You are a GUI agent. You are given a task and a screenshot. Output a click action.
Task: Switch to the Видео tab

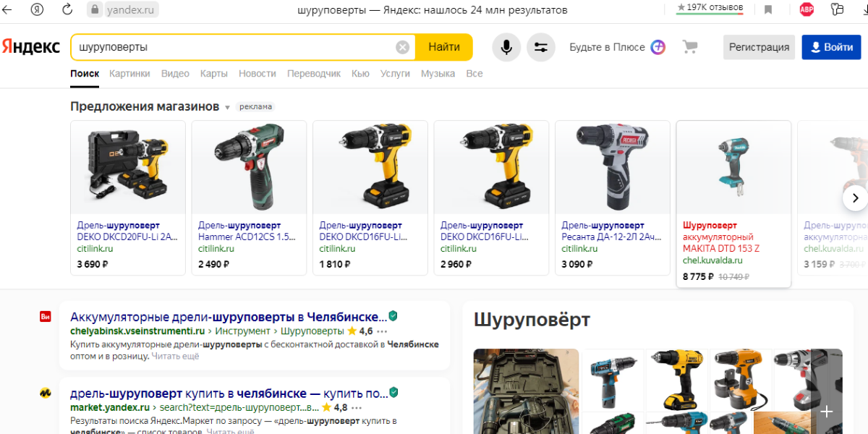tap(175, 73)
